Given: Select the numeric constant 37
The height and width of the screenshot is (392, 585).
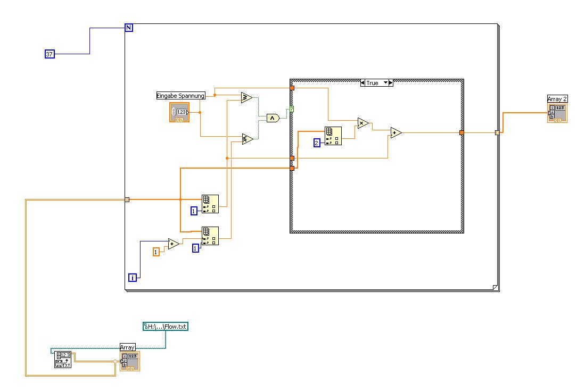Looking at the screenshot, I should (50, 54).
